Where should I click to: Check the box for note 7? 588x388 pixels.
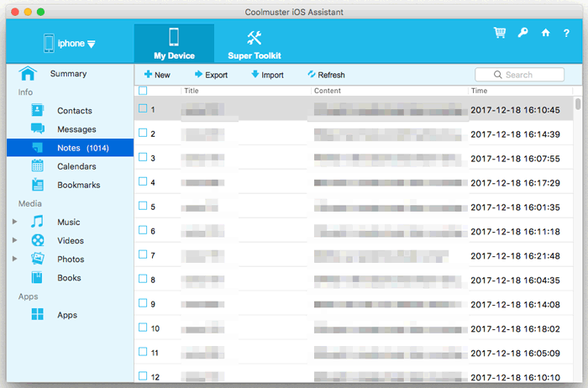pos(143,254)
